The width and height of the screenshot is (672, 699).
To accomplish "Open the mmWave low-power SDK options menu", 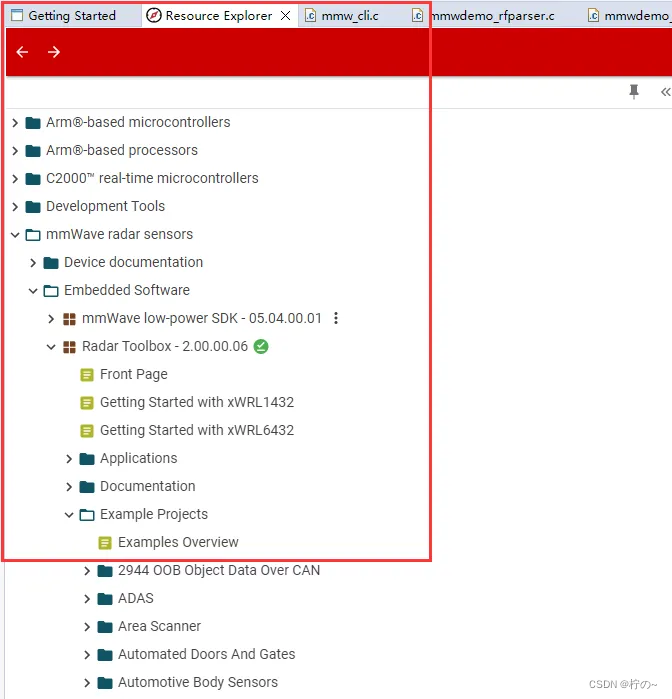I will click(x=336, y=318).
